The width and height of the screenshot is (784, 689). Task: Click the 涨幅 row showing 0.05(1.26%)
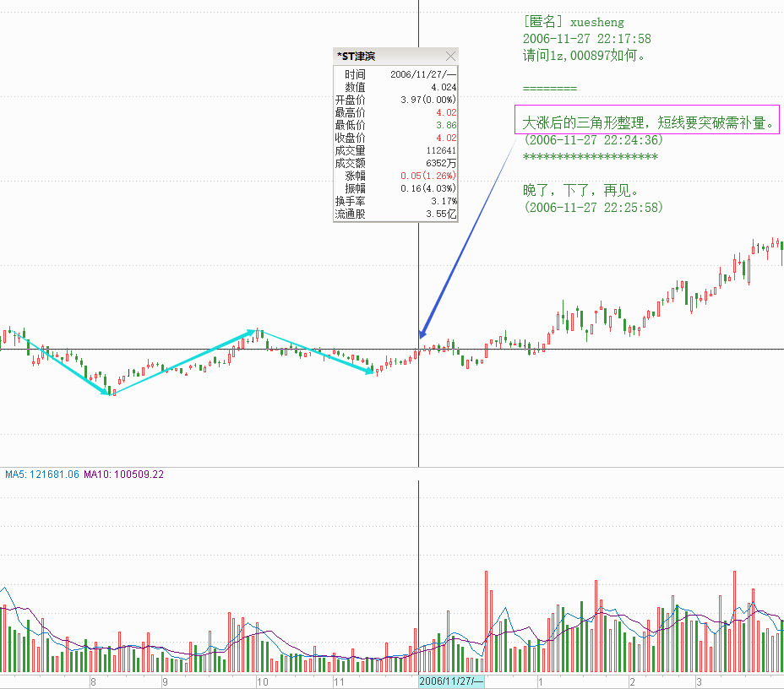coord(395,176)
